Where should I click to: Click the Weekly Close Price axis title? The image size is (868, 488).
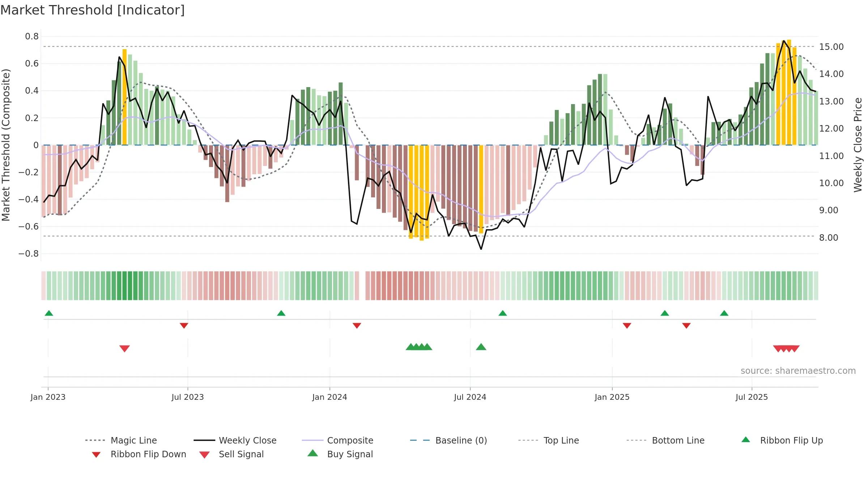[x=858, y=145]
